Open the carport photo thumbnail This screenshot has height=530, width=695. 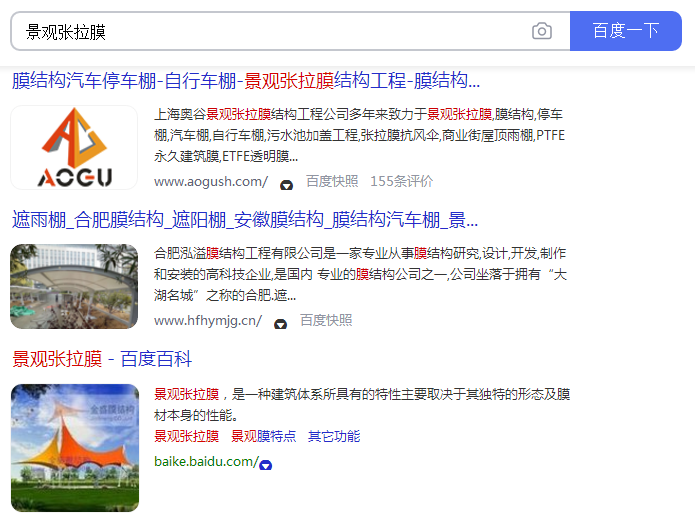(x=74, y=286)
